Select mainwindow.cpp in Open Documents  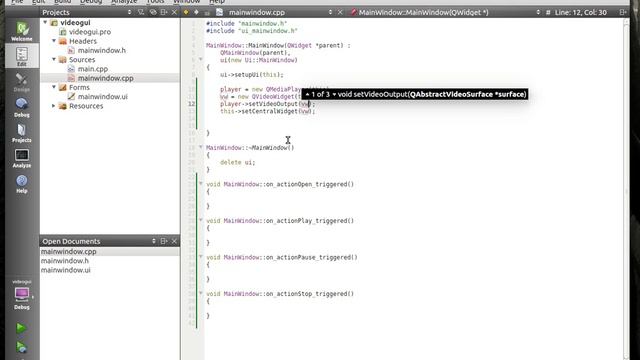69,252
